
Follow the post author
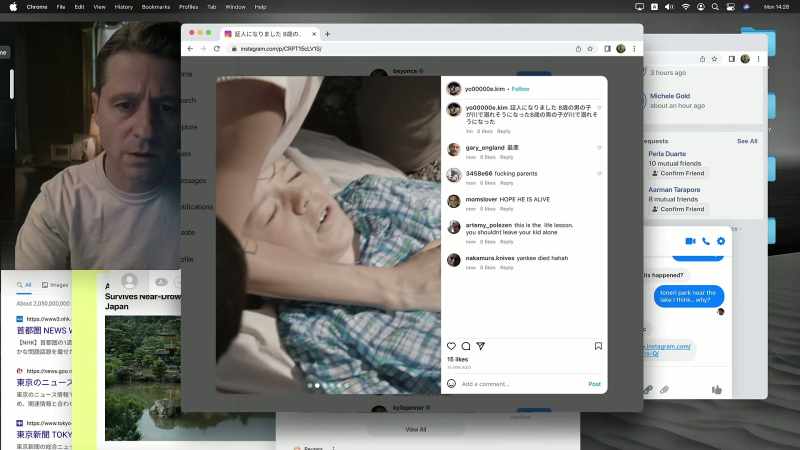pos(520,89)
